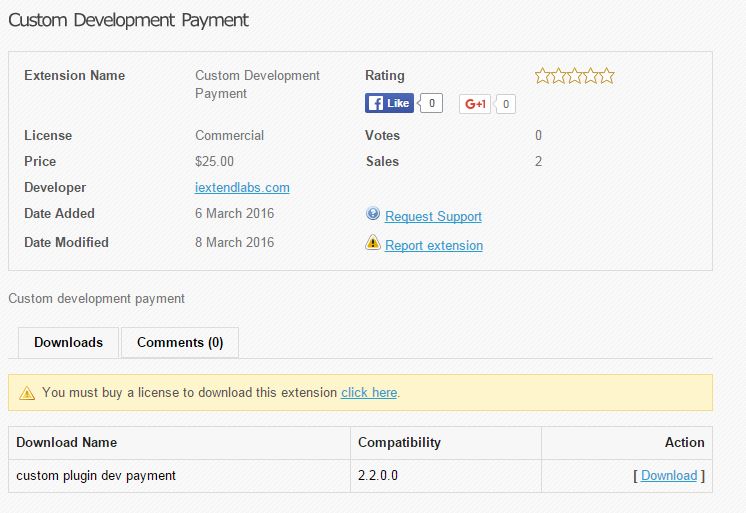The image size is (746, 513).
Task: Click the Google plus count bubble
Action: pyautogui.click(x=505, y=104)
